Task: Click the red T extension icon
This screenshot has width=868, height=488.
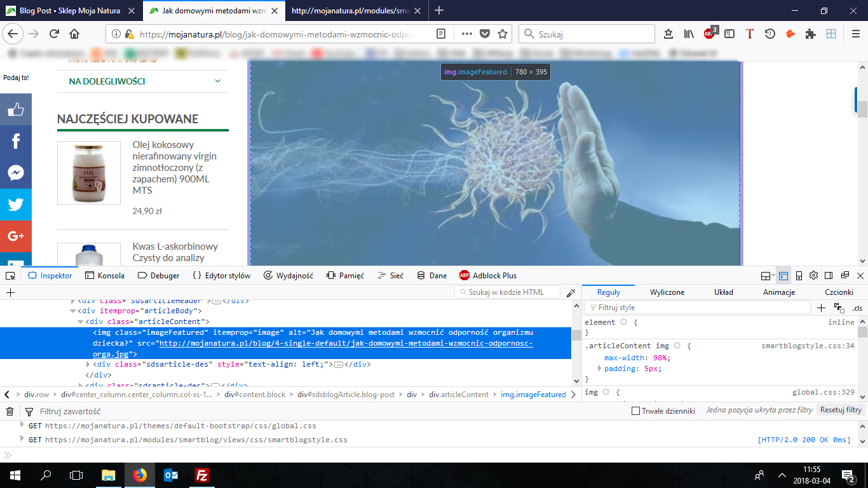Action: pos(750,34)
